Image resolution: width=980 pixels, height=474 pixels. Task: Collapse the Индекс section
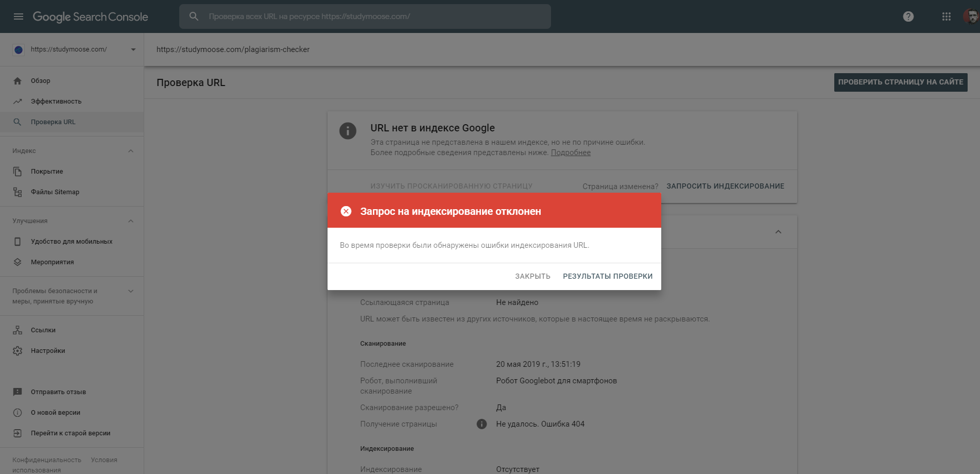point(131,151)
